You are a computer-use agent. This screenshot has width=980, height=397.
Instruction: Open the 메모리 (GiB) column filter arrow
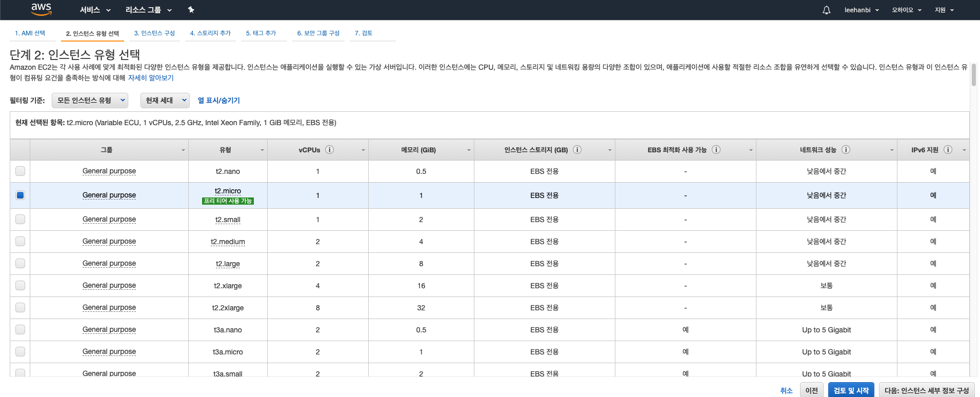coord(469,150)
